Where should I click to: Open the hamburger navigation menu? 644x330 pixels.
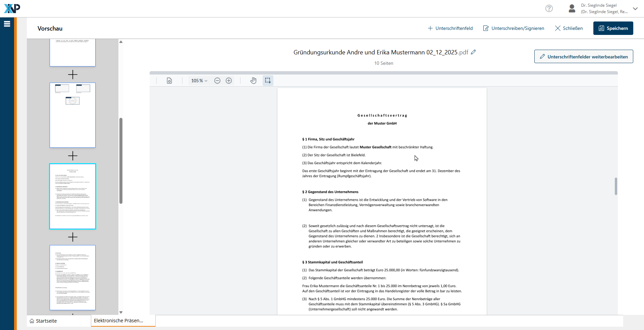coord(7,24)
